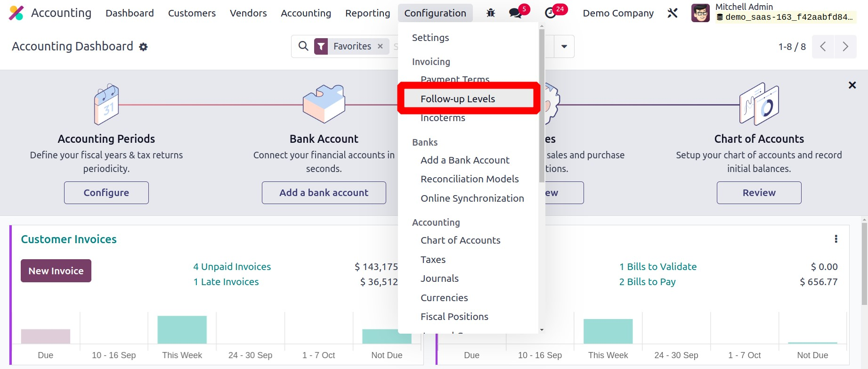868x369 pixels.
Task: Open the 4 Unpaid Invoices link
Action: pyautogui.click(x=232, y=267)
